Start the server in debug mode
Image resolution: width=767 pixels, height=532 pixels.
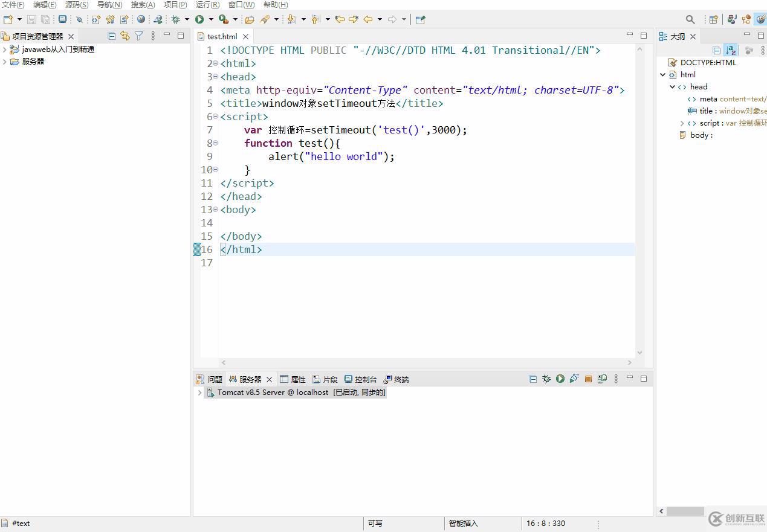pos(546,379)
